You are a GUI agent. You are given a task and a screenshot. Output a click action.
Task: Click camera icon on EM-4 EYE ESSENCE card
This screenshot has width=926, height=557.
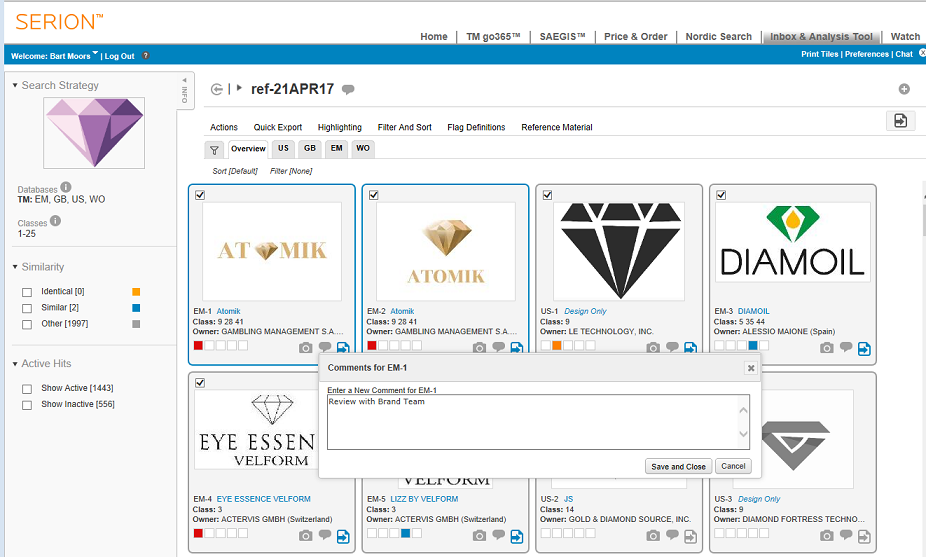point(305,536)
